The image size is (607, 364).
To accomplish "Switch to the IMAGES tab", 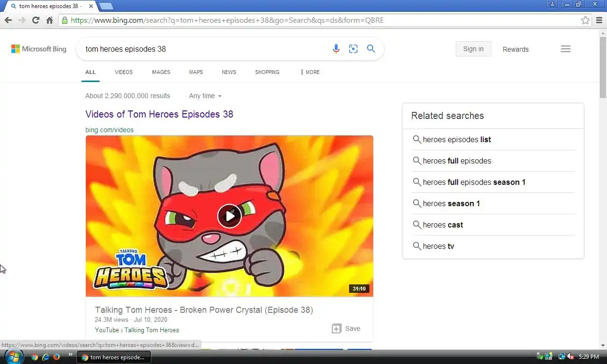I will [161, 72].
